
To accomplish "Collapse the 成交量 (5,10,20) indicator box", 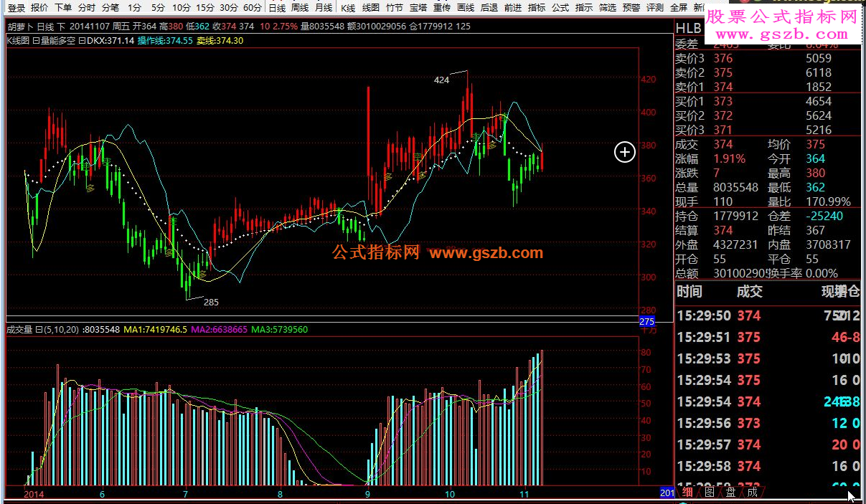I will (40, 330).
